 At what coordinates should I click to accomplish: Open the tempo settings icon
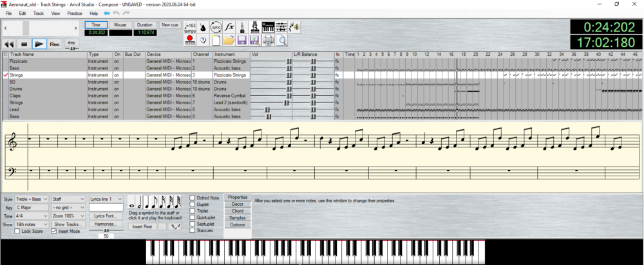pyautogui.click(x=190, y=28)
